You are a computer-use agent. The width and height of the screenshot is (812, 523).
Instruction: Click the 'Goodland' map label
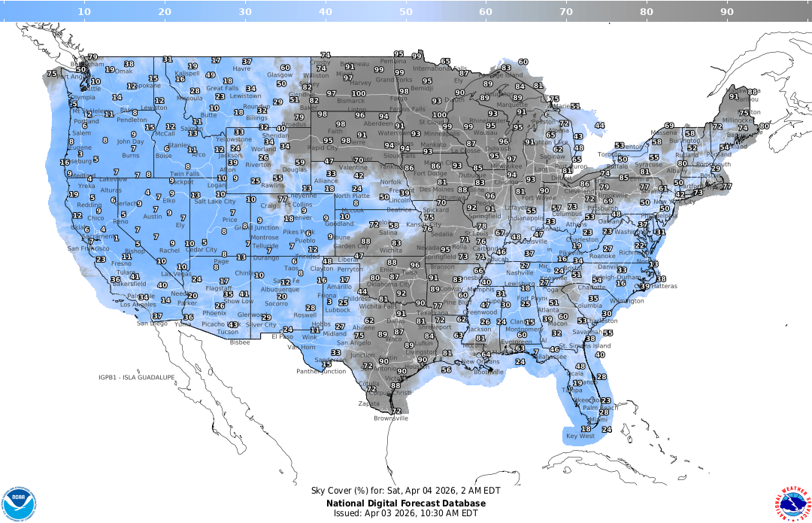339,224
